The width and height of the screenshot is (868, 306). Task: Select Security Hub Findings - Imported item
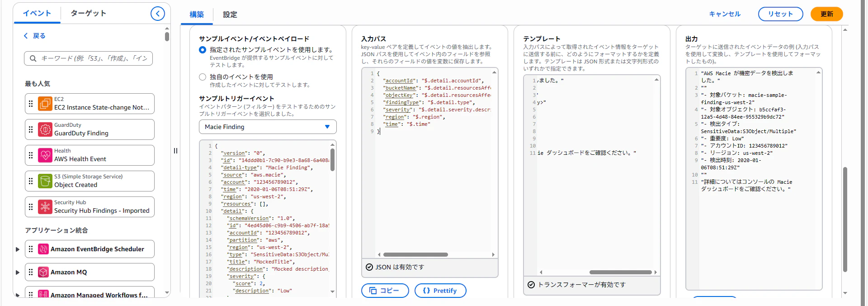(90, 207)
